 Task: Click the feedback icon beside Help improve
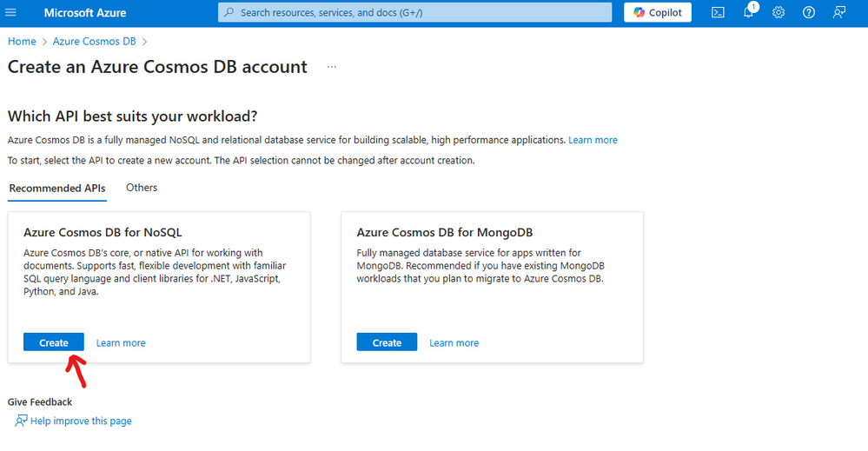(21, 421)
